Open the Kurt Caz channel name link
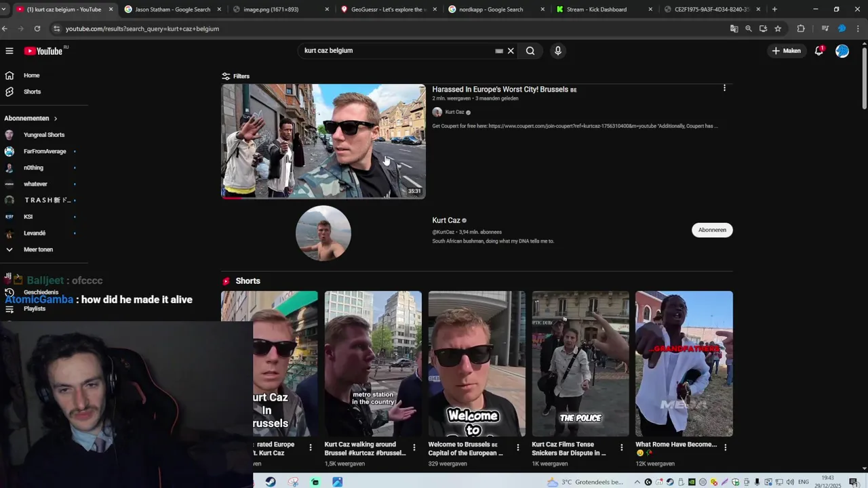The image size is (868, 488). pyautogui.click(x=446, y=220)
